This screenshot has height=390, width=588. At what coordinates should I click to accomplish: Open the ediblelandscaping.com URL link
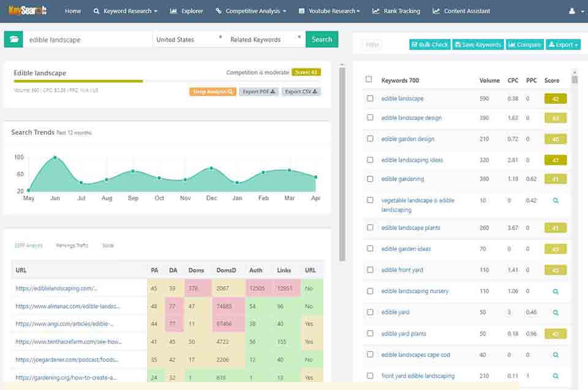(56, 288)
